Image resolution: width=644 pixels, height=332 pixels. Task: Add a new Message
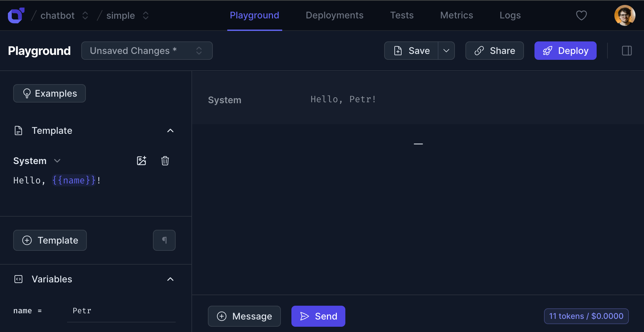(x=244, y=316)
